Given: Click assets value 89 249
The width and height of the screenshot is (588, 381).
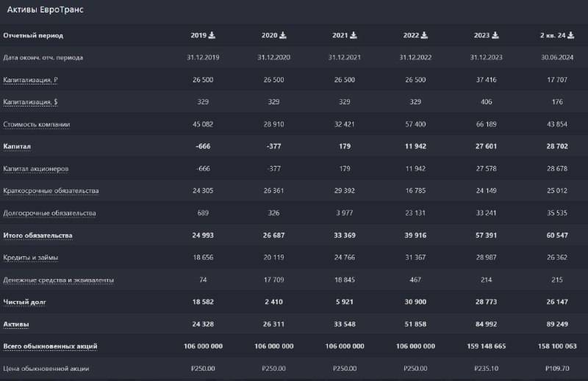Looking at the screenshot, I should pos(557,324).
